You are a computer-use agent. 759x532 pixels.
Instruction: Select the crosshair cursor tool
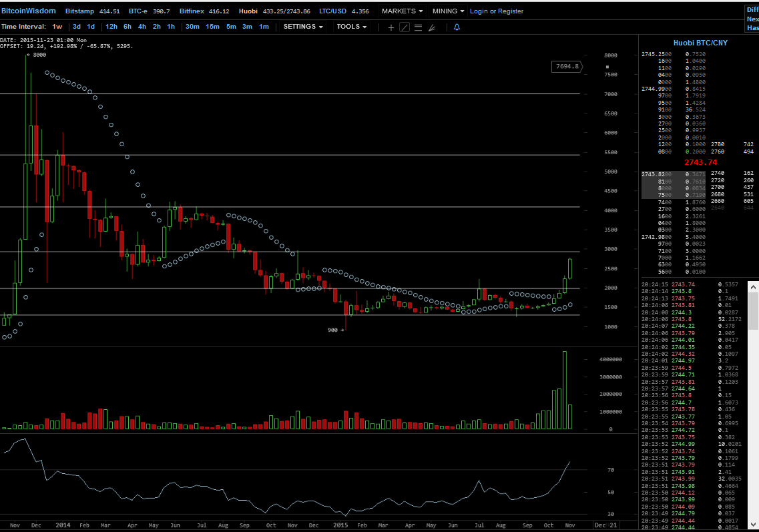click(x=391, y=27)
